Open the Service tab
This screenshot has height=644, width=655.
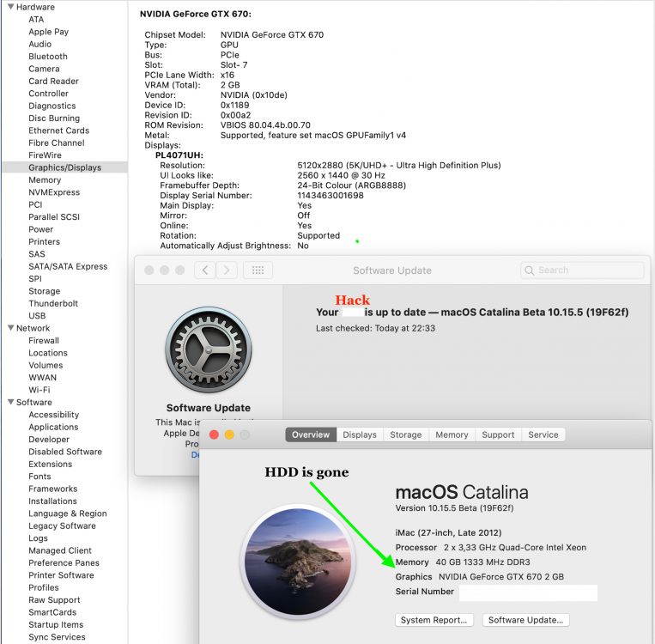[x=543, y=434]
